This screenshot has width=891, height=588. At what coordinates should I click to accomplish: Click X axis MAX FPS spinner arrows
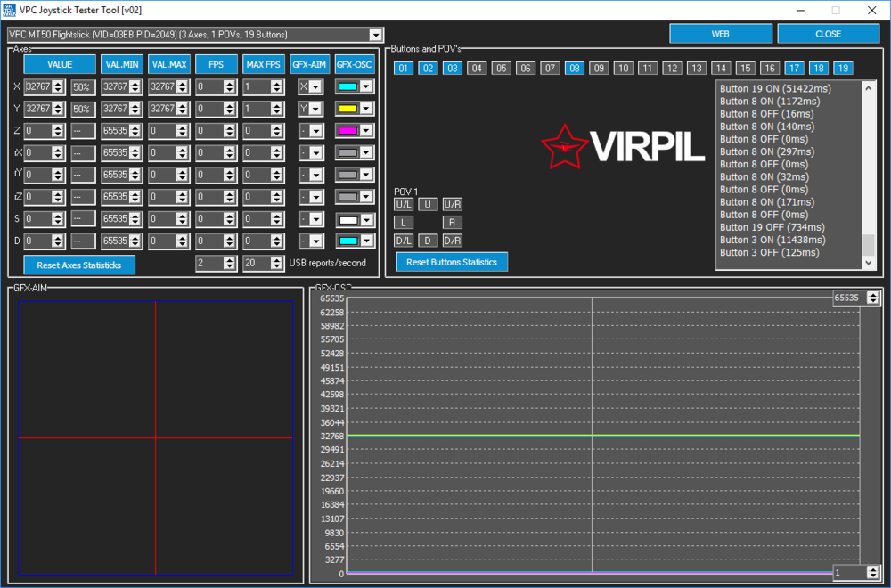click(277, 87)
